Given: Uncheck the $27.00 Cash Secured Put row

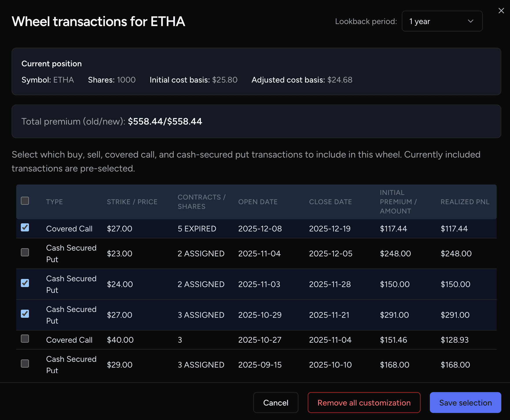Looking at the screenshot, I should coord(25,314).
